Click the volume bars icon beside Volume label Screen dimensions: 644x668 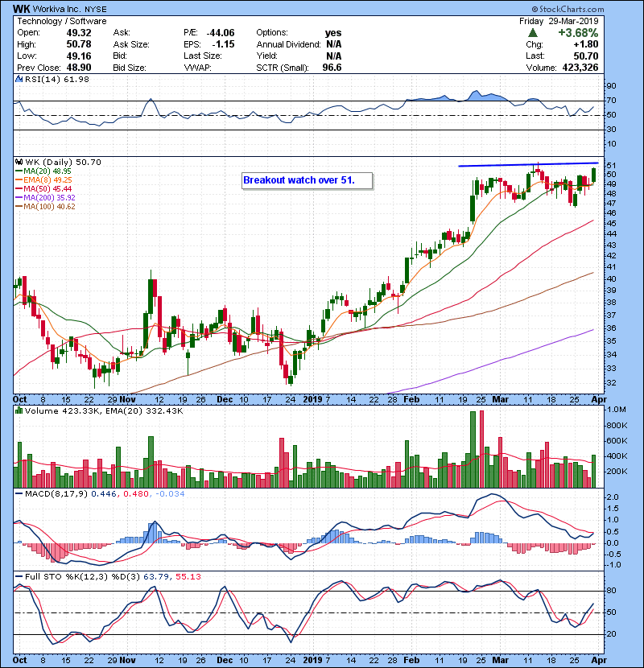point(19,410)
